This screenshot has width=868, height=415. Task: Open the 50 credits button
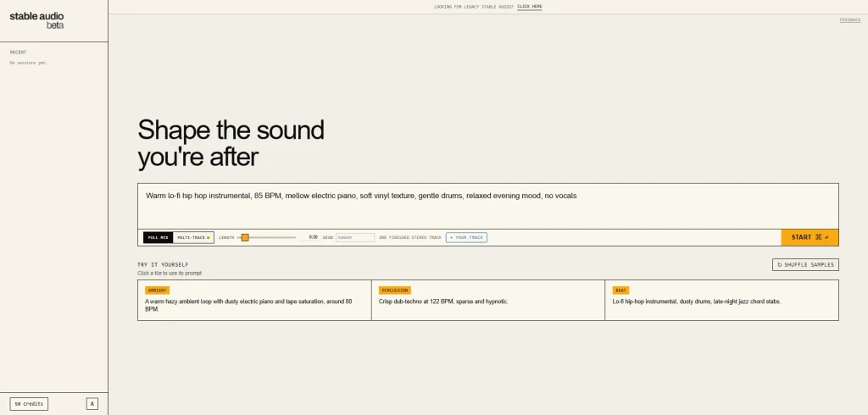(x=29, y=404)
